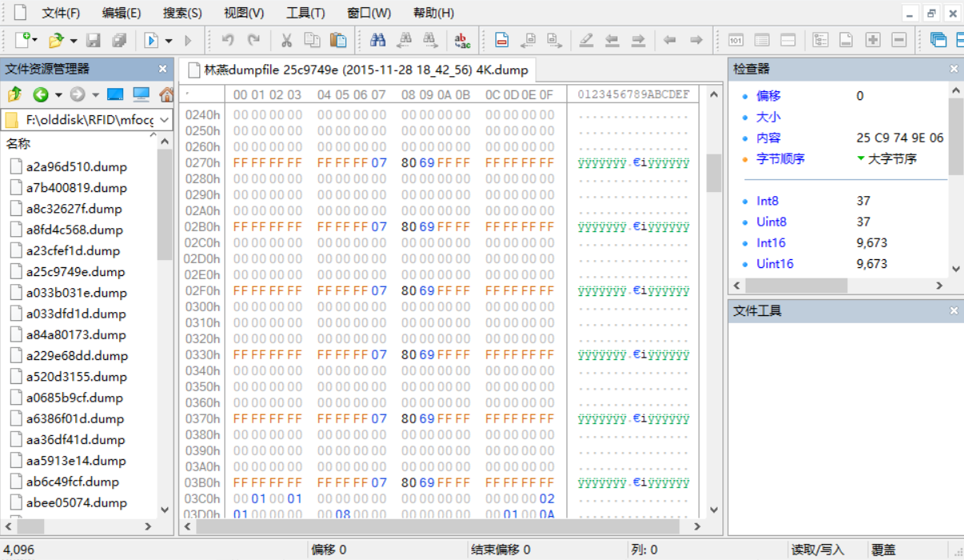964x560 pixels.
Task: Select the 林燕dumpfile 25c9749e dump tab
Action: (x=358, y=70)
